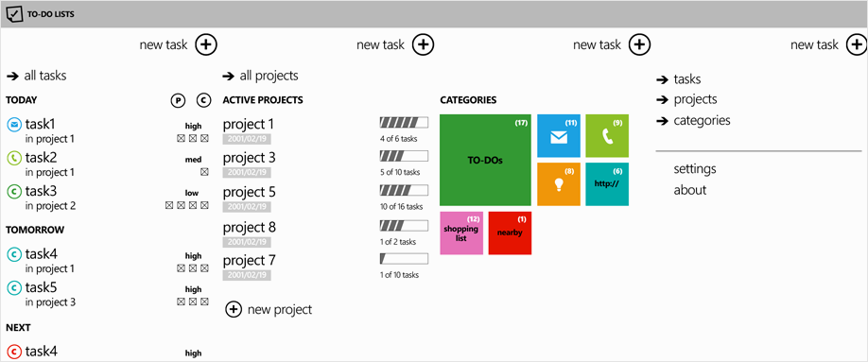Open the green phone category tile
This screenshot has height=362, width=868.
pos(607,135)
